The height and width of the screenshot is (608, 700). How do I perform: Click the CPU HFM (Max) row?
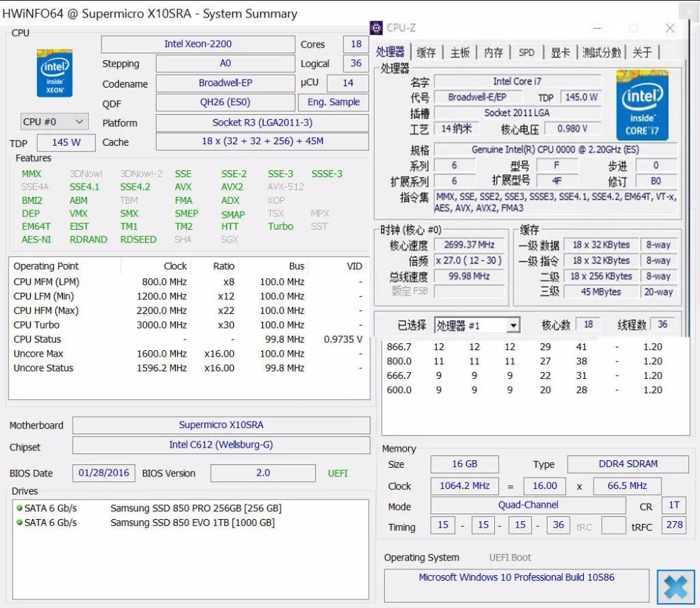(188, 310)
